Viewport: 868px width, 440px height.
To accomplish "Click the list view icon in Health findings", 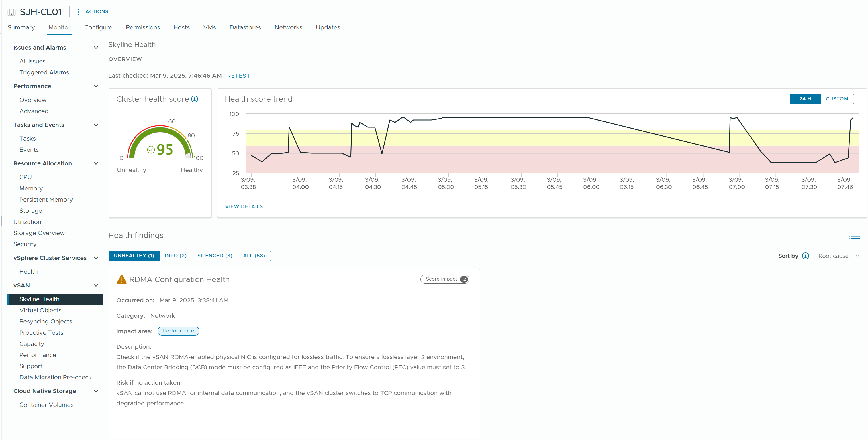I will pyautogui.click(x=855, y=235).
